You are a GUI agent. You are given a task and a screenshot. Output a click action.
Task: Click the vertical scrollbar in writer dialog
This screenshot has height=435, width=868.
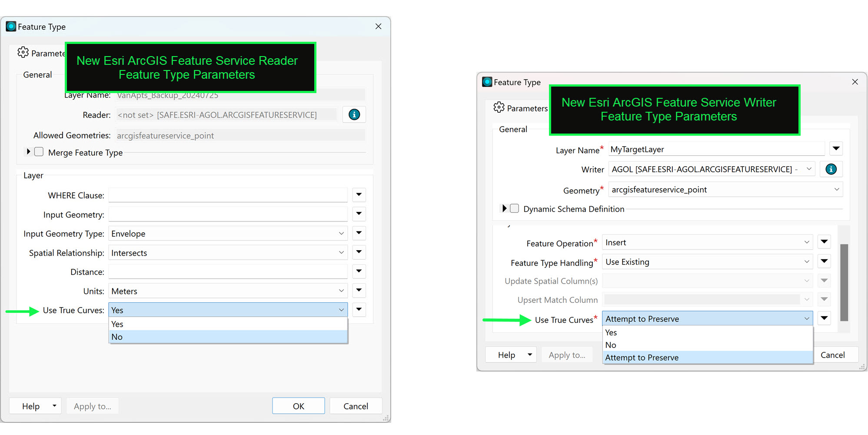pyautogui.click(x=844, y=282)
